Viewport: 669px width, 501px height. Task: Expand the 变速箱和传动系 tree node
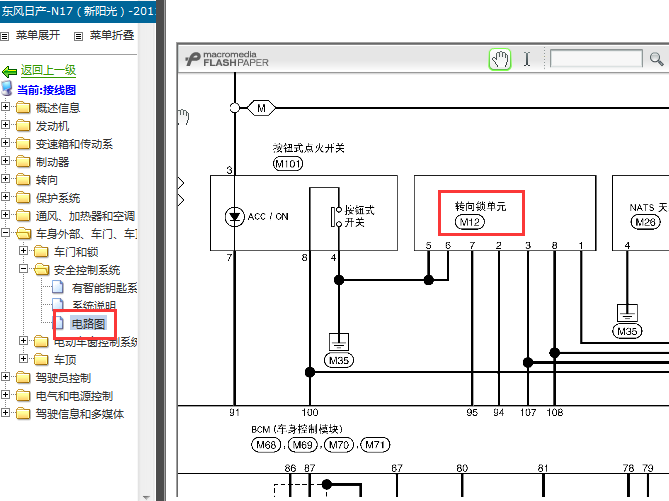[5, 142]
